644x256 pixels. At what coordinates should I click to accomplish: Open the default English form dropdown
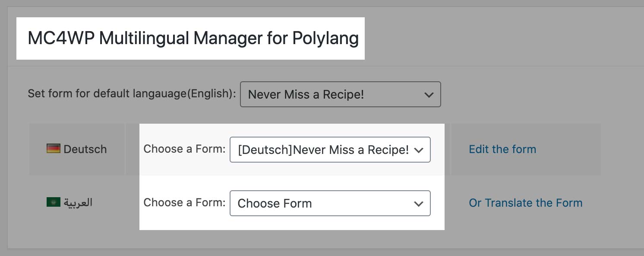tap(340, 94)
